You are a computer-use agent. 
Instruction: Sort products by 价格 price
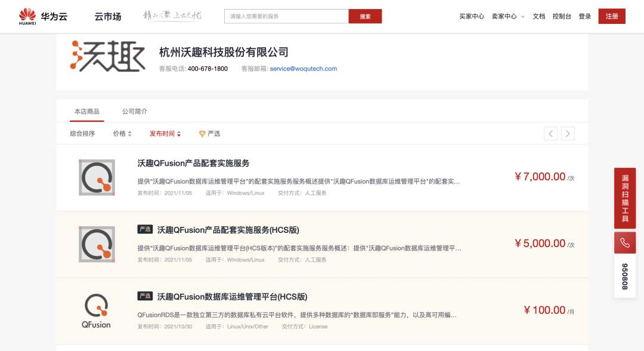(x=122, y=134)
